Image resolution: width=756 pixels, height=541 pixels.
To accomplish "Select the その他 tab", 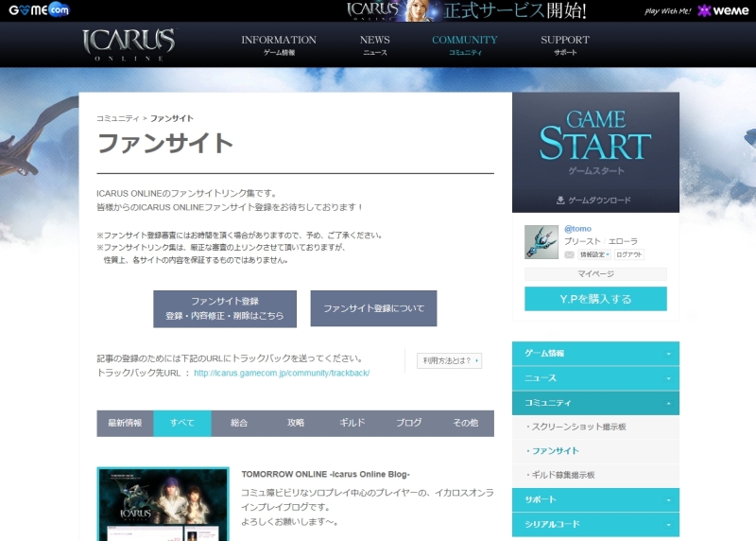I will 466,423.
